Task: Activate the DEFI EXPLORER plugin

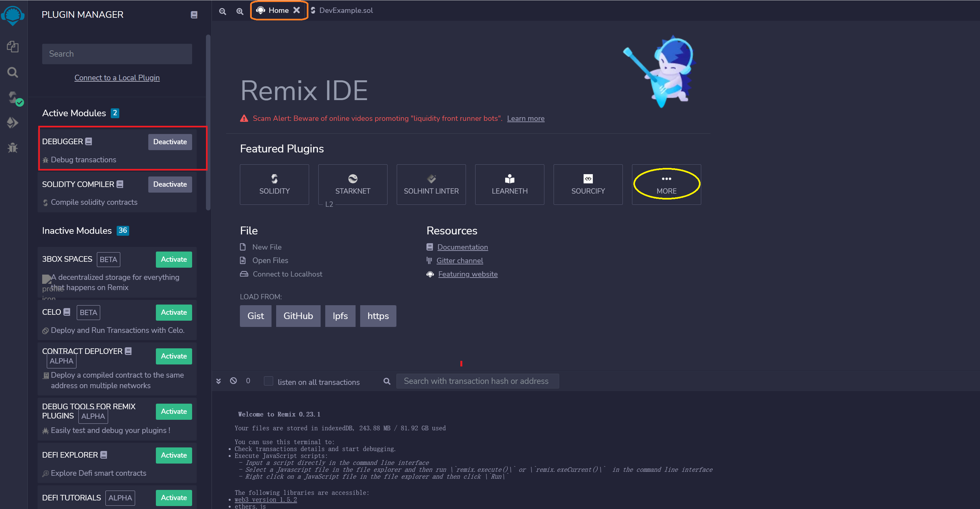Action: click(174, 455)
